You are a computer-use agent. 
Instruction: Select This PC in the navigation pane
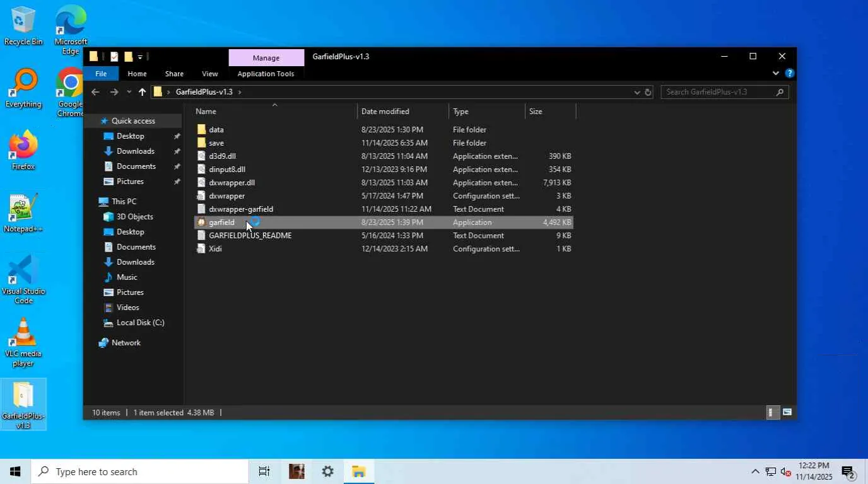124,202
